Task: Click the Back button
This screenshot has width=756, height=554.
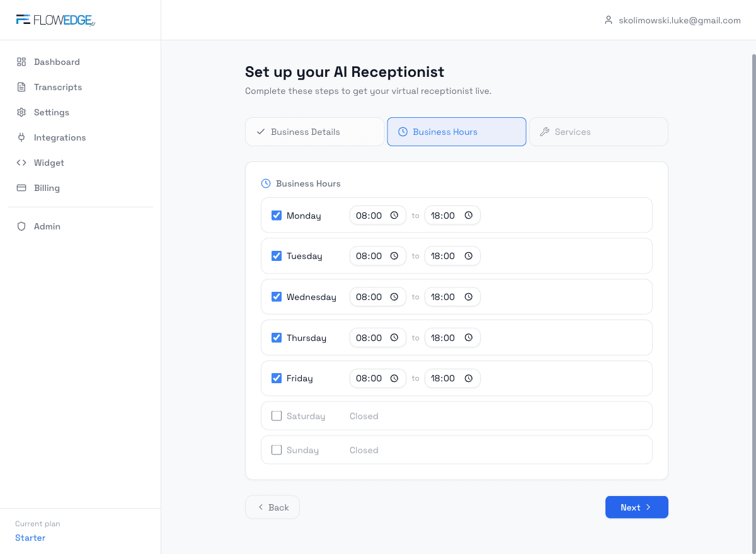Action: point(272,507)
